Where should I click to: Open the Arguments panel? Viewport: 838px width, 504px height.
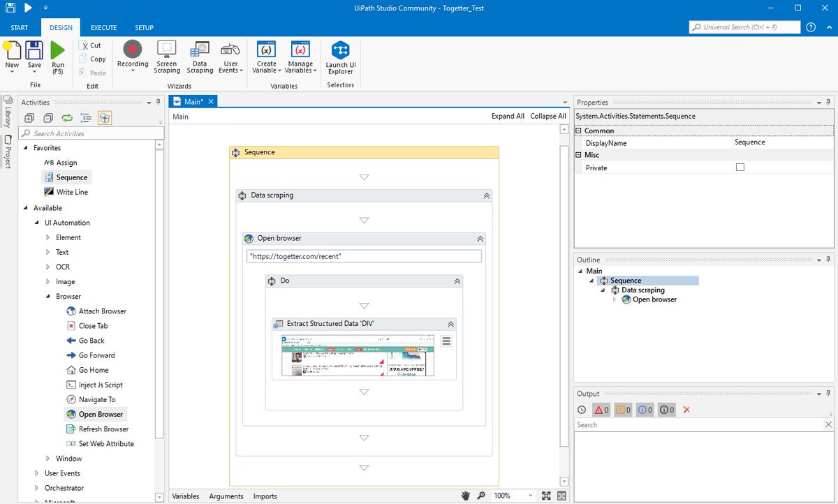pos(226,496)
